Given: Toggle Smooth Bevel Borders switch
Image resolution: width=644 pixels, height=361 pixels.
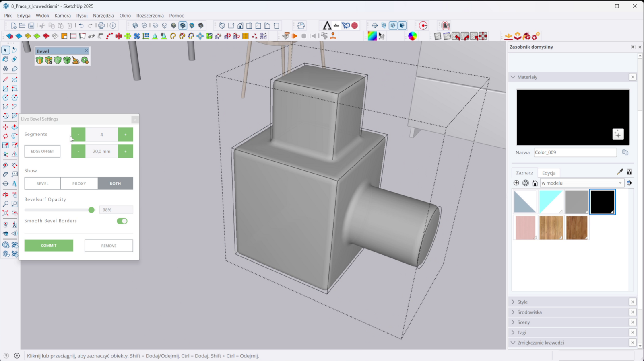Looking at the screenshot, I should point(122,221).
